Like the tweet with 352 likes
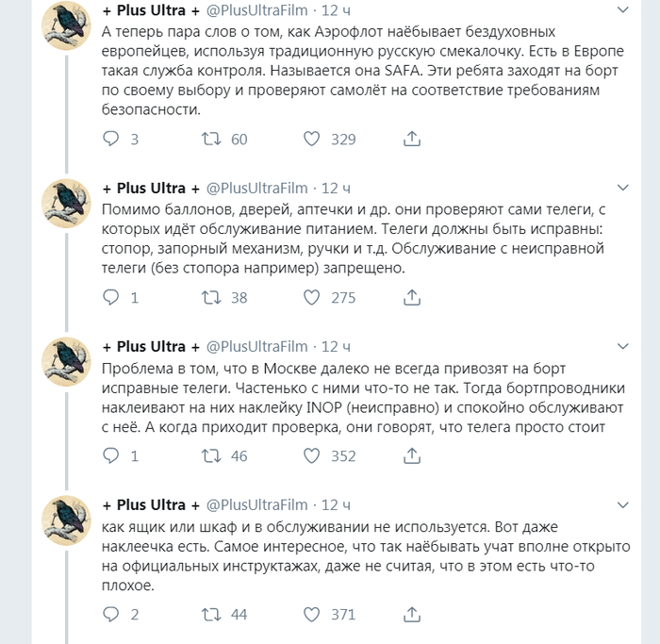Screen dimensions: 660x644 312,456
